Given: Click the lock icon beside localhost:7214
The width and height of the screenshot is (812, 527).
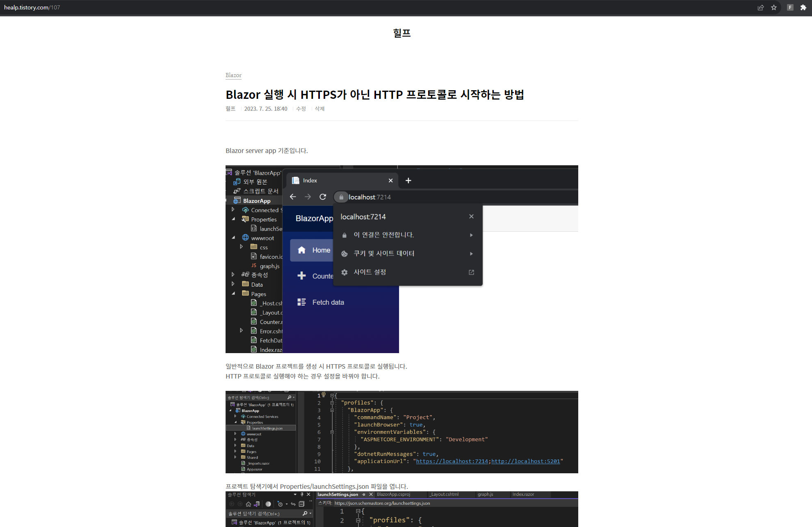Looking at the screenshot, I should point(341,197).
